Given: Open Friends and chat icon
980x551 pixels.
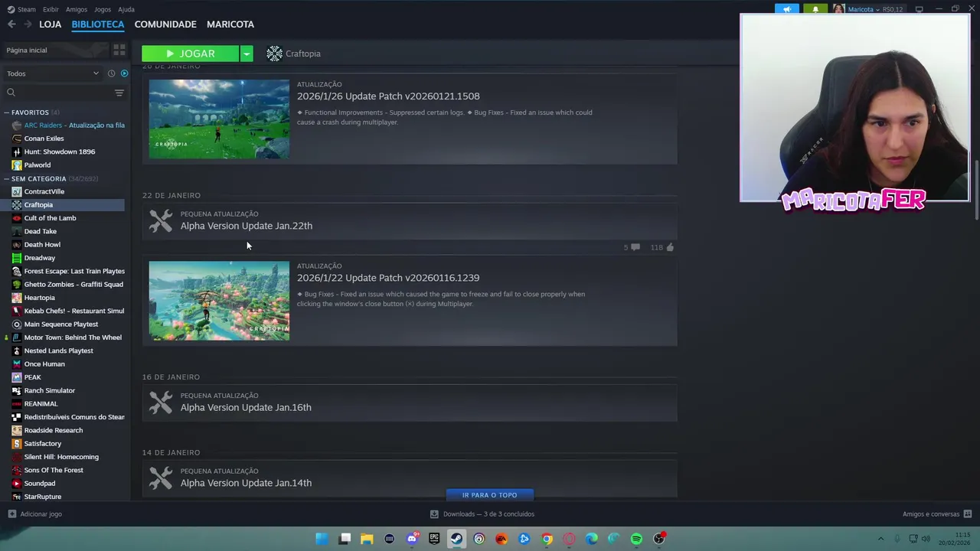Looking at the screenshot, I should 967,514.
